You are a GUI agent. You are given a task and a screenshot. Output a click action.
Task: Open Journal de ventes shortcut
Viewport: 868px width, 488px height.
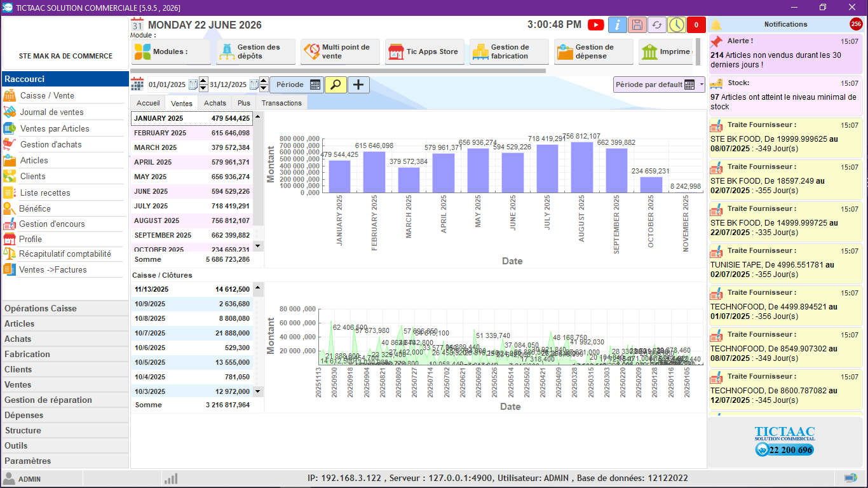tap(64, 112)
